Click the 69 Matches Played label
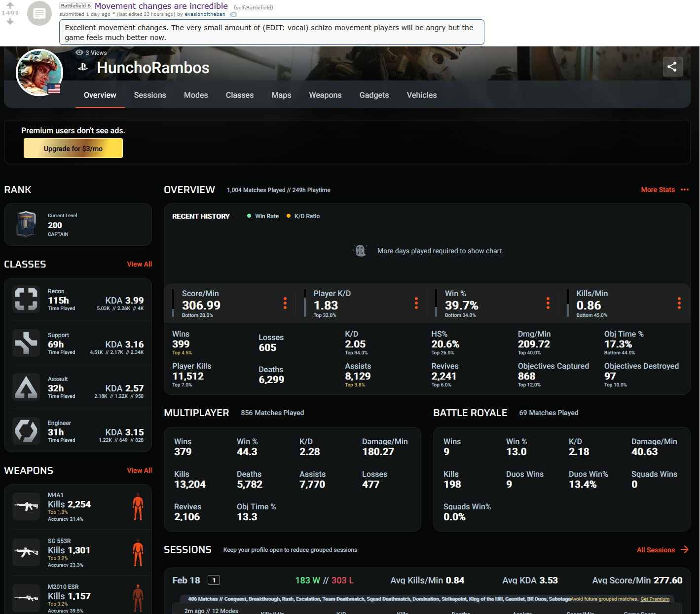Image resolution: width=700 pixels, height=614 pixels. coord(549,413)
